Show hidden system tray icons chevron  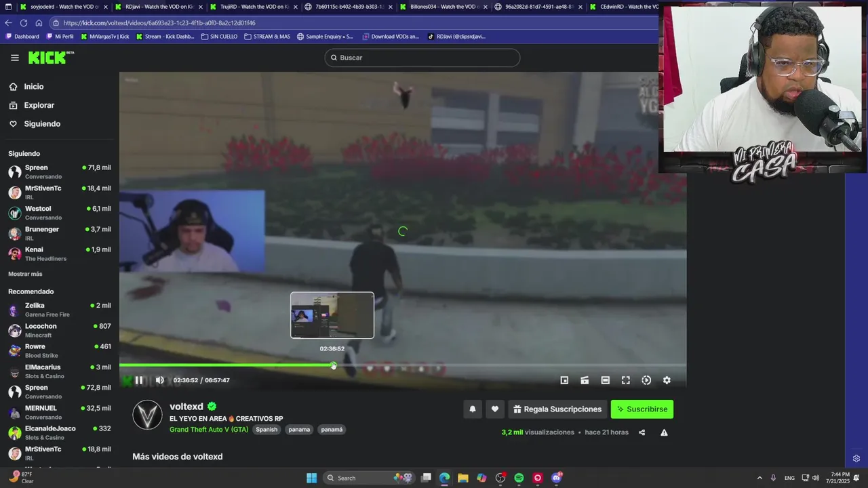759,478
